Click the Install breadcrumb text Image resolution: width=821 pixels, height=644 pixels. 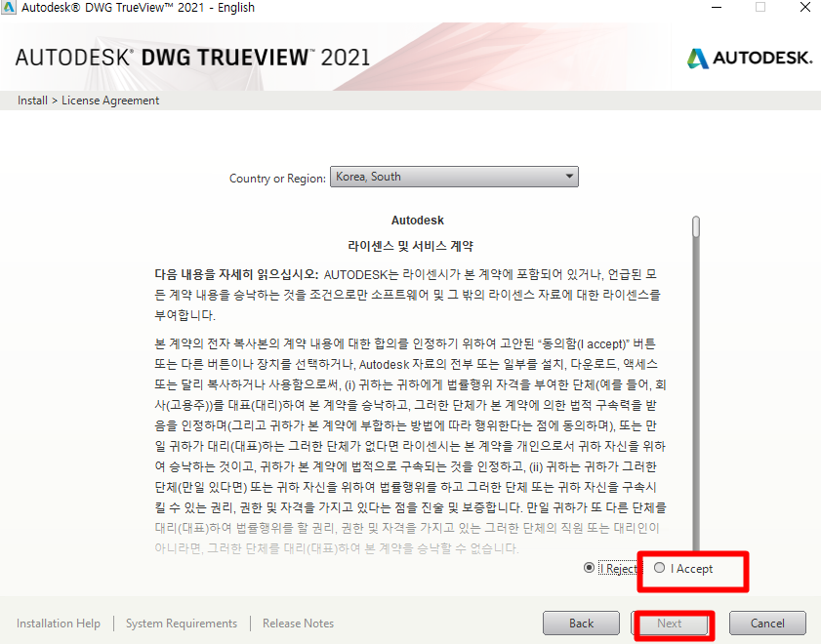32,101
